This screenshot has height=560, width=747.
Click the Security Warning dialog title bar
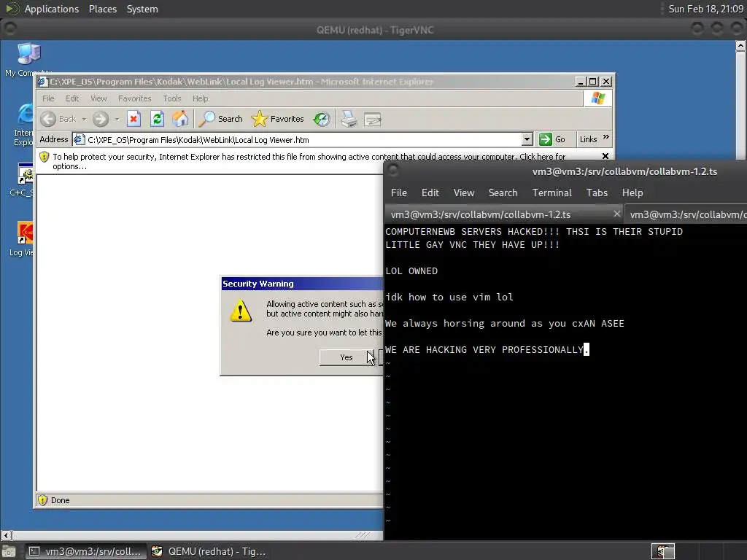[302, 284]
